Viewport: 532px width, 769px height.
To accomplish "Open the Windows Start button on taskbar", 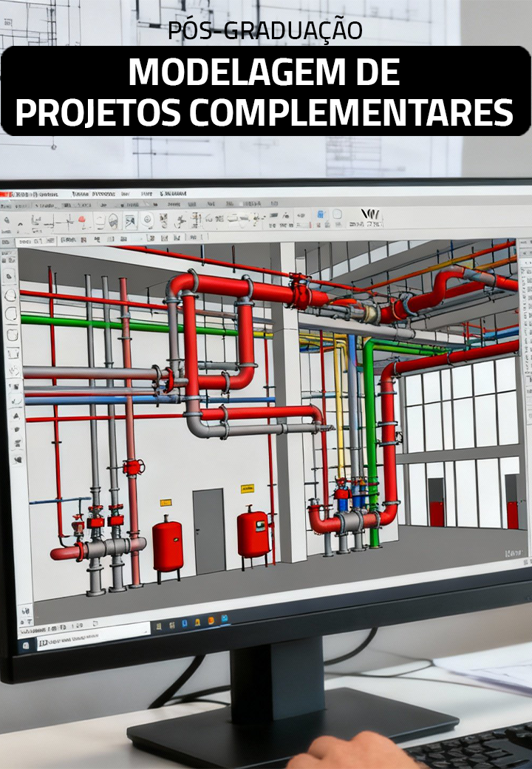I will pos(25,646).
